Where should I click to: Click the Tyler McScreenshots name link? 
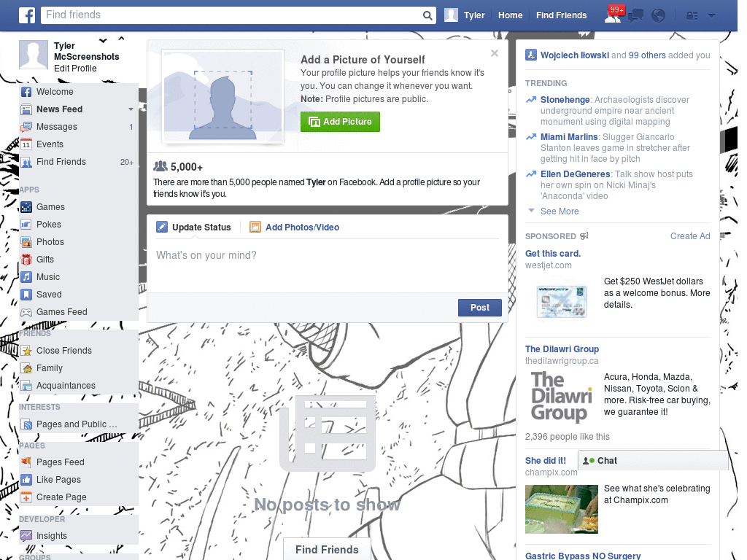pos(86,51)
